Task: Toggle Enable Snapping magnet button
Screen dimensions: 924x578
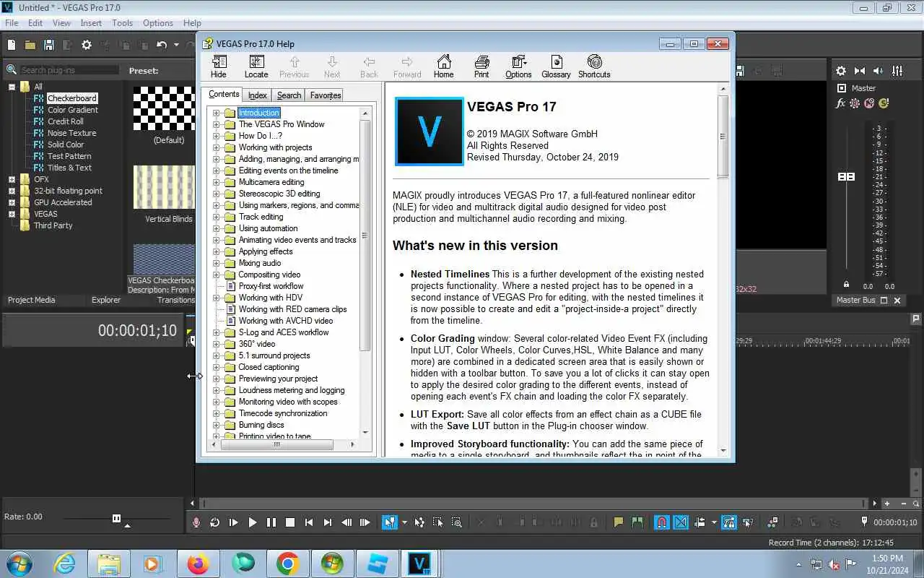Action: point(661,522)
